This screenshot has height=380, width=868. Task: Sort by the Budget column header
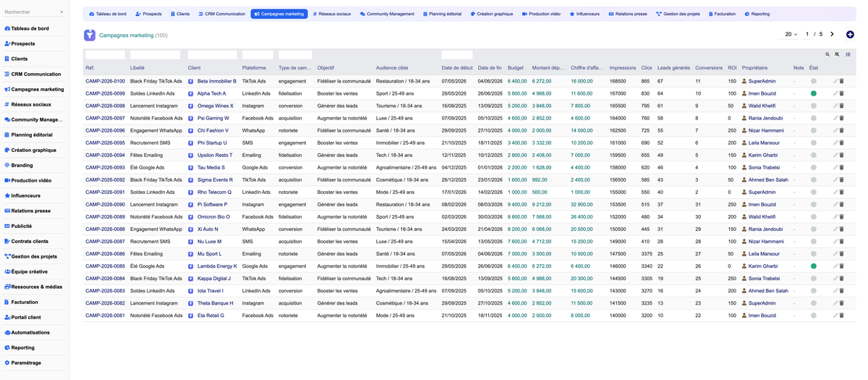coord(515,68)
